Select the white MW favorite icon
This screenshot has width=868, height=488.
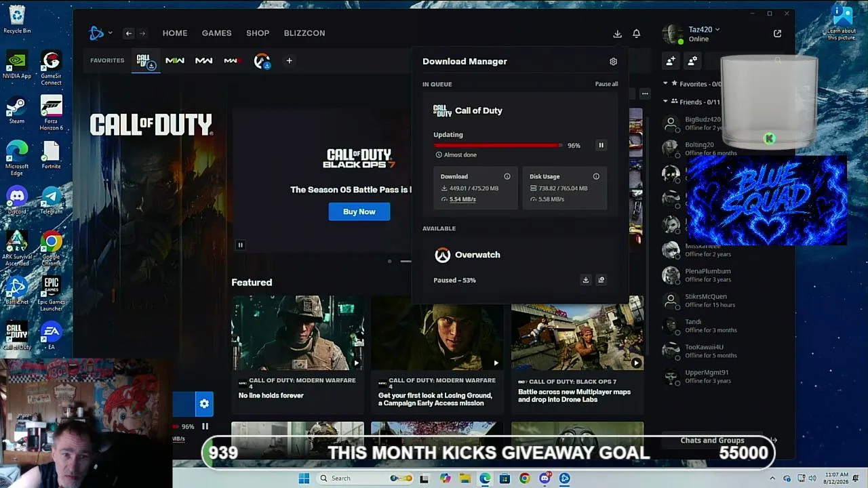click(203, 61)
